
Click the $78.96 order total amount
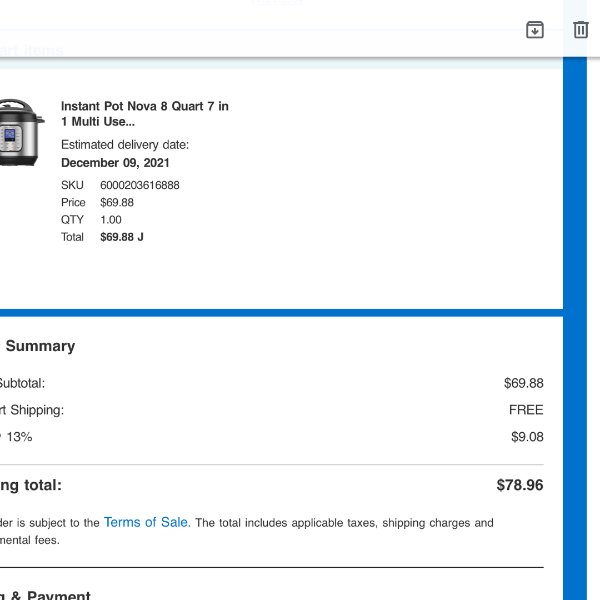click(520, 485)
